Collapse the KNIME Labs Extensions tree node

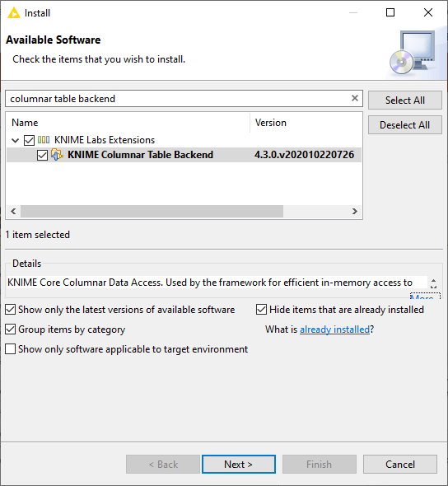(x=15, y=140)
